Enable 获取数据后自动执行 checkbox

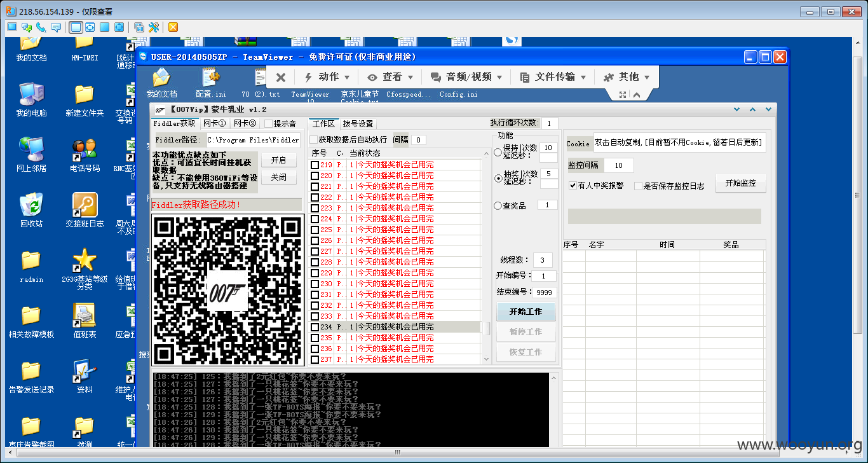313,140
